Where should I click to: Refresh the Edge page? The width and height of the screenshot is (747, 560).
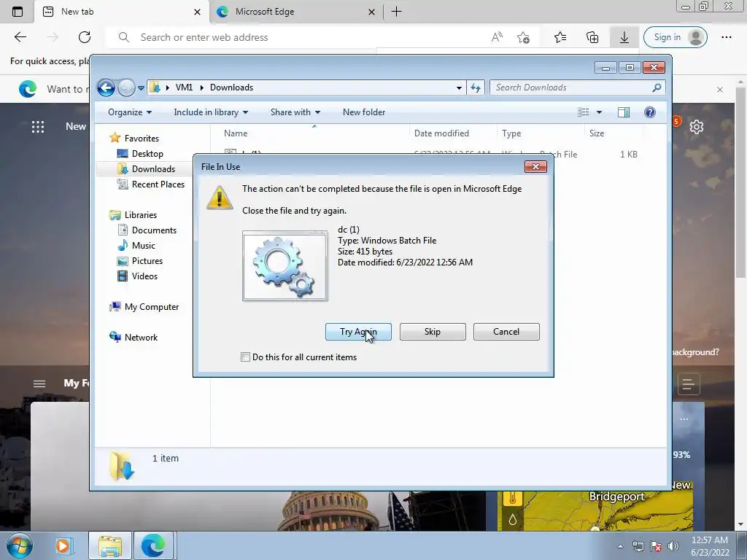pos(85,37)
